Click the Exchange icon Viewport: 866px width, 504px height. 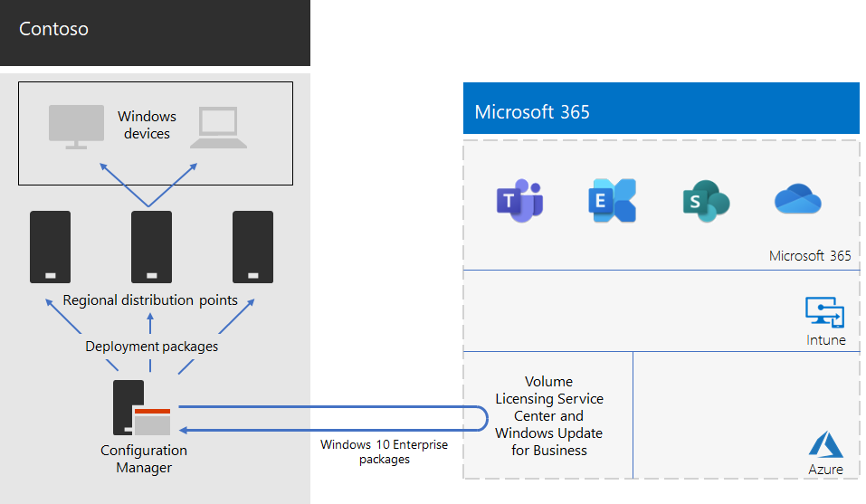(x=612, y=200)
